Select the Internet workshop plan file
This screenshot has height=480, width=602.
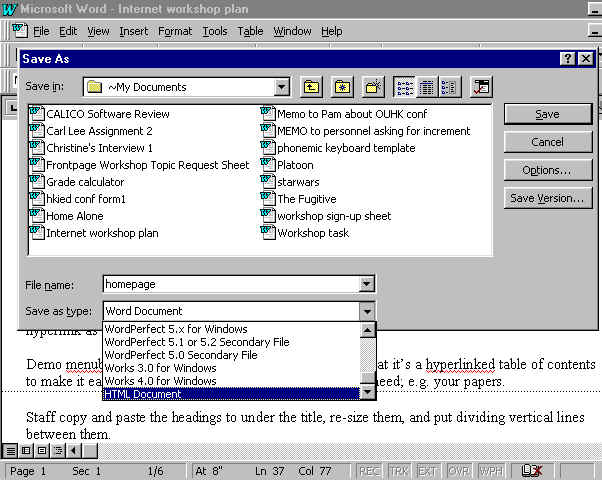[x=102, y=233]
